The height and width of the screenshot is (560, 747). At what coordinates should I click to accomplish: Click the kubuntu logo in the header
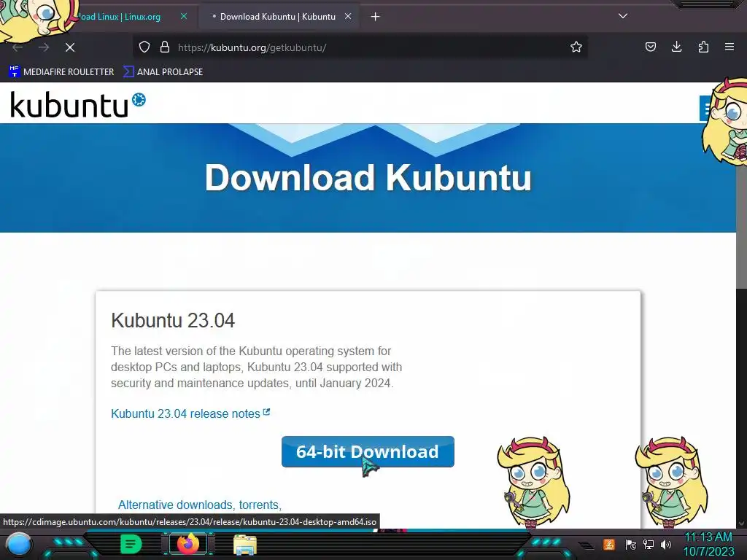(x=77, y=104)
